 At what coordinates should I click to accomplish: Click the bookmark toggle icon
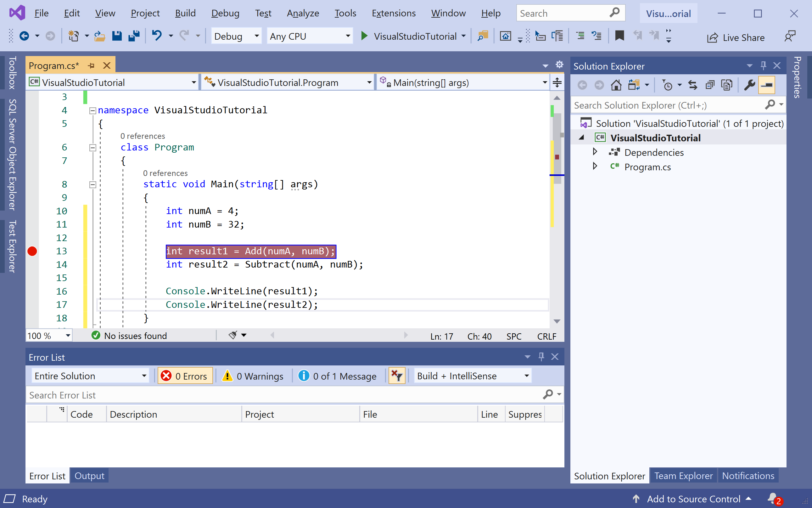pyautogui.click(x=619, y=35)
